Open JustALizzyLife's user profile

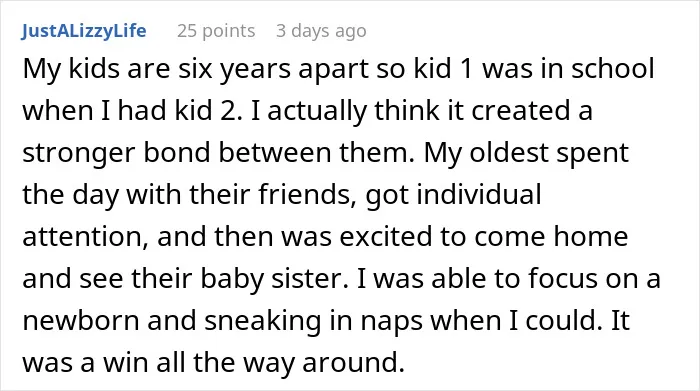click(83, 31)
